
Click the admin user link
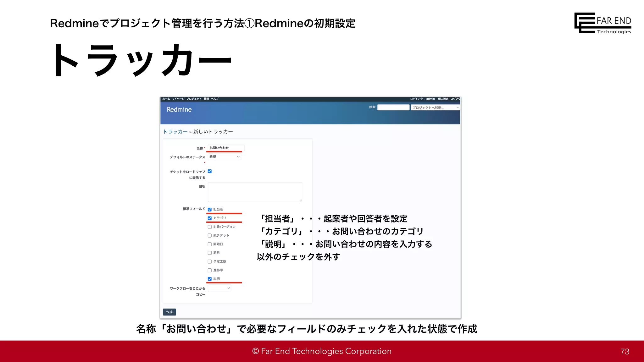click(430, 99)
